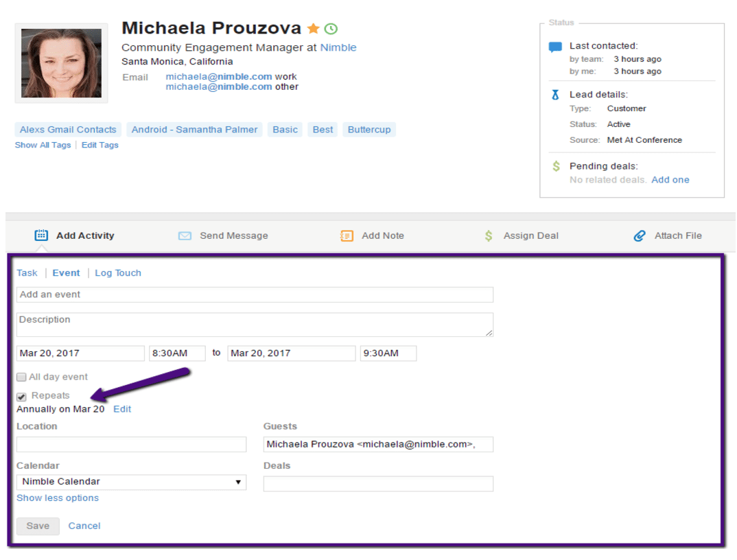Click Edit next to Annually on Mar 20
This screenshot has height=560, width=737.
tap(122, 409)
